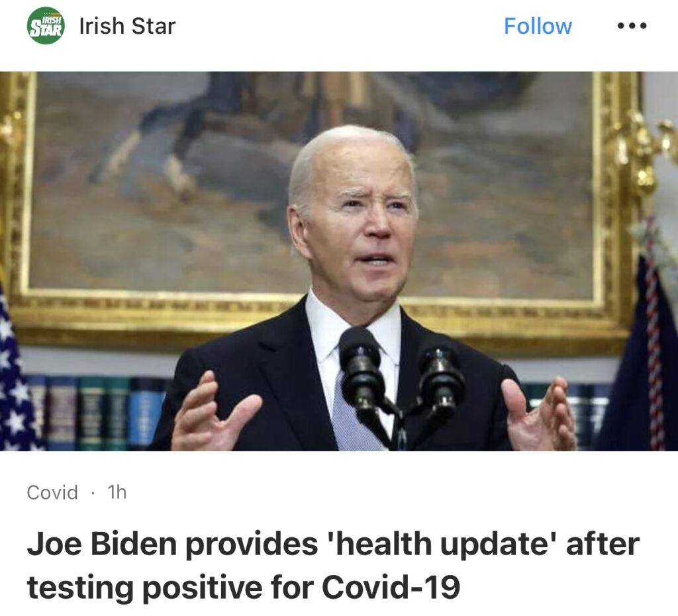Select the Covid topic tag
The height and width of the screenshot is (616, 678).
coord(52,492)
